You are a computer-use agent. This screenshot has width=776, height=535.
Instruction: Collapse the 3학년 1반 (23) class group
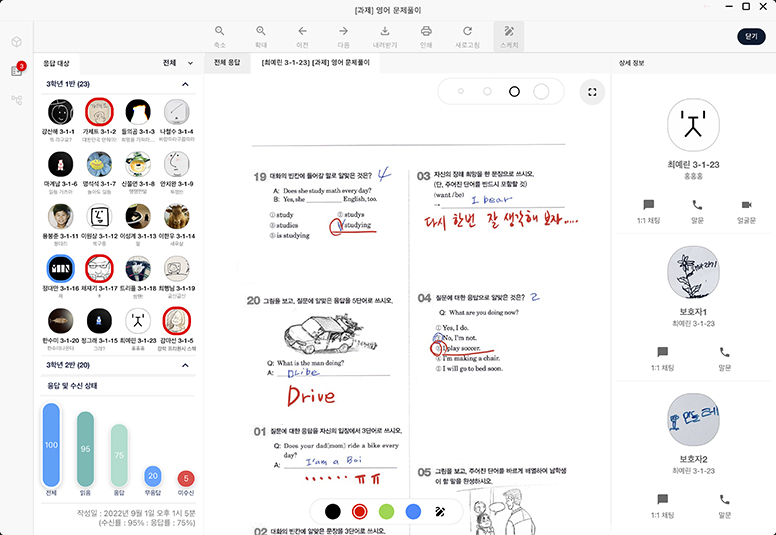click(185, 85)
